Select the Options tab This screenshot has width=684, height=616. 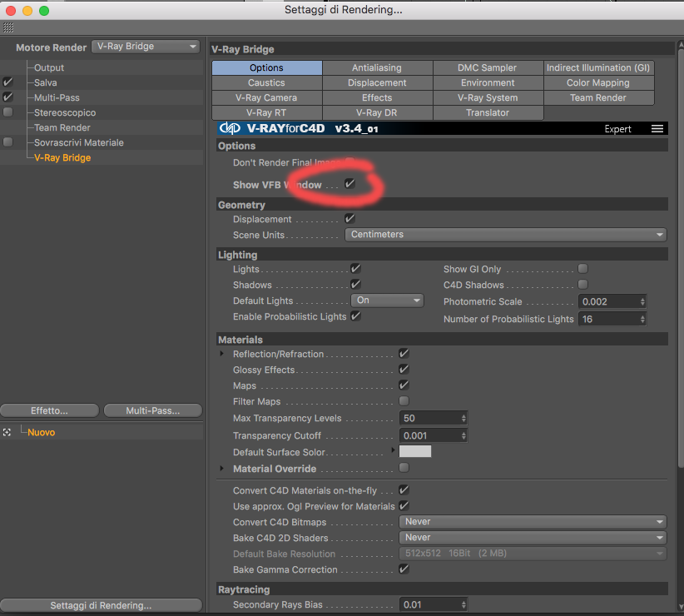(266, 67)
